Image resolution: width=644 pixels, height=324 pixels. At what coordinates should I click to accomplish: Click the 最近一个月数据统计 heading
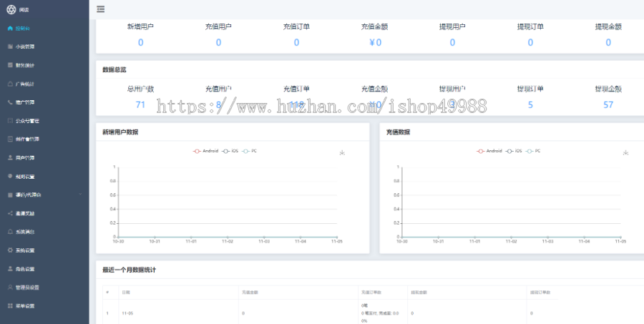[x=129, y=270]
